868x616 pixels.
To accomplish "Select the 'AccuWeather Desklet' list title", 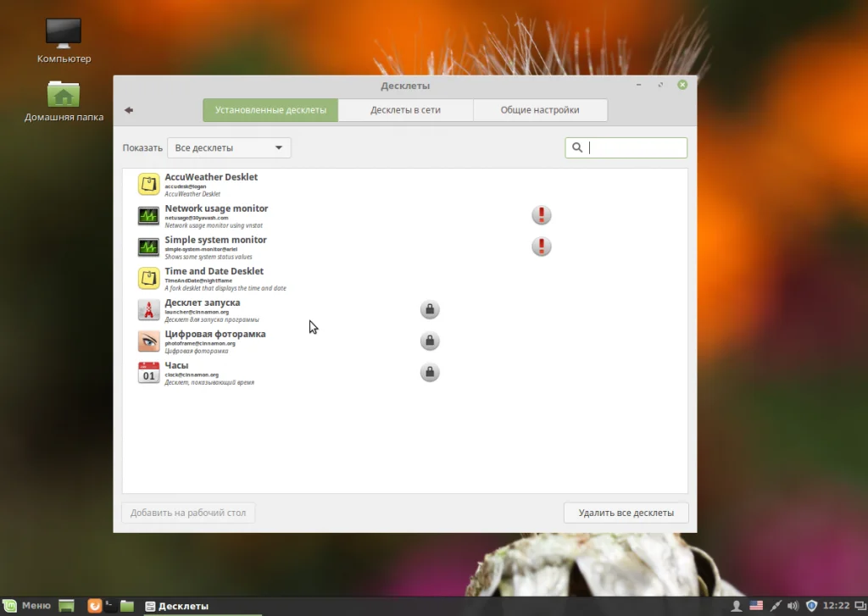I will pyautogui.click(x=211, y=177).
